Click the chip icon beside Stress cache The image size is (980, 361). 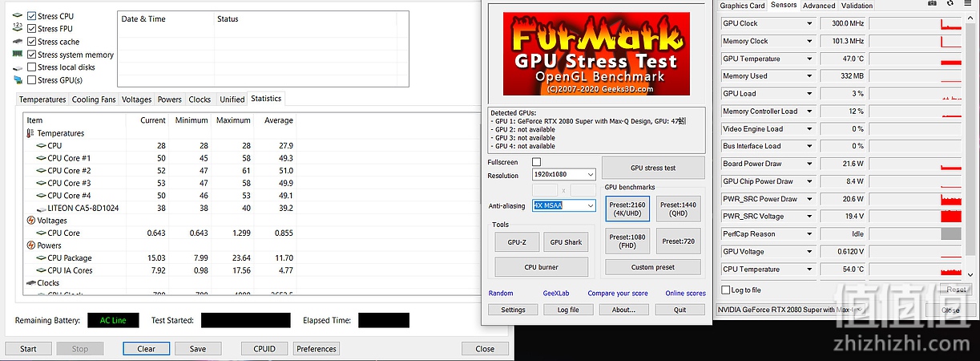click(x=18, y=42)
